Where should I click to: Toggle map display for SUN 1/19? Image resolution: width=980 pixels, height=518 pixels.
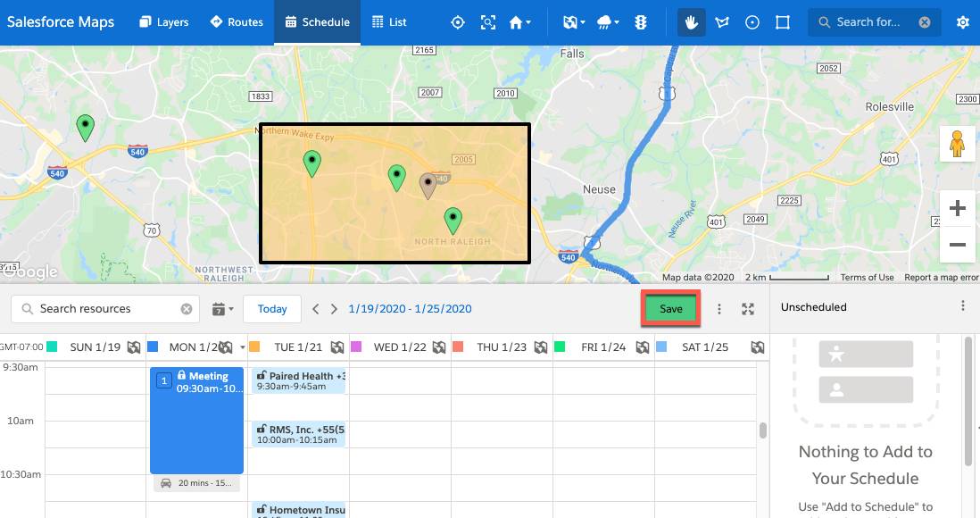pyautogui.click(x=134, y=347)
